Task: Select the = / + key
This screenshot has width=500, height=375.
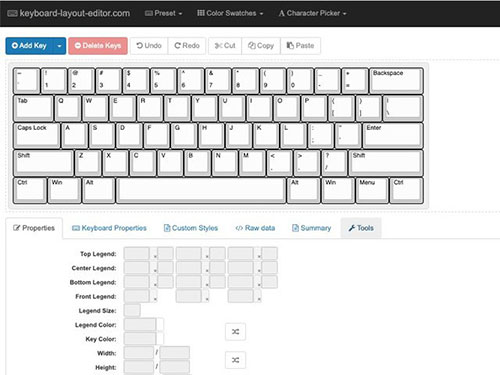Action: tap(355, 80)
